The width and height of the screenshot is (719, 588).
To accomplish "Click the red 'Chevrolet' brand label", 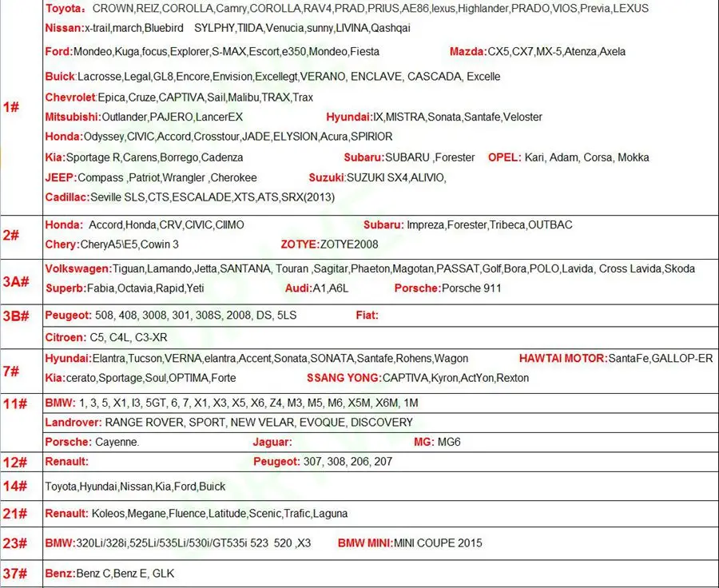I will (x=70, y=97).
